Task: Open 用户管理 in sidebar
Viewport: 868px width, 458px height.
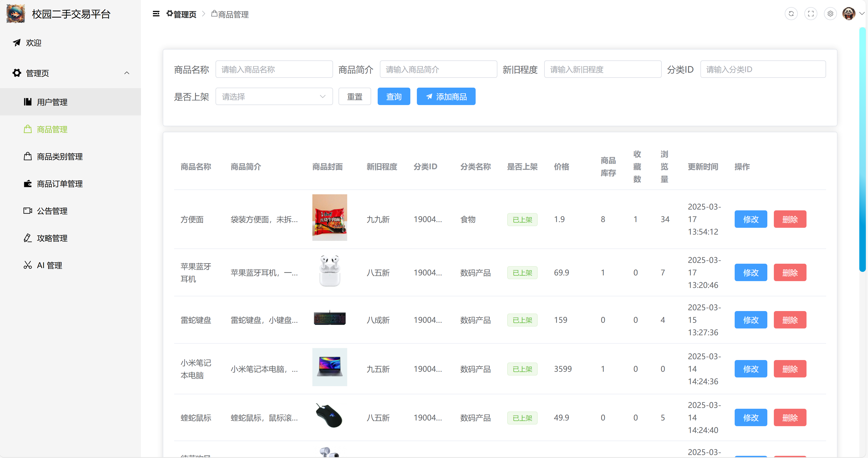Action: [52, 102]
